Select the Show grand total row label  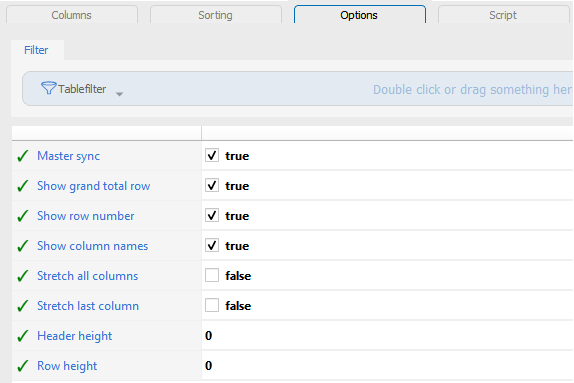[94, 186]
